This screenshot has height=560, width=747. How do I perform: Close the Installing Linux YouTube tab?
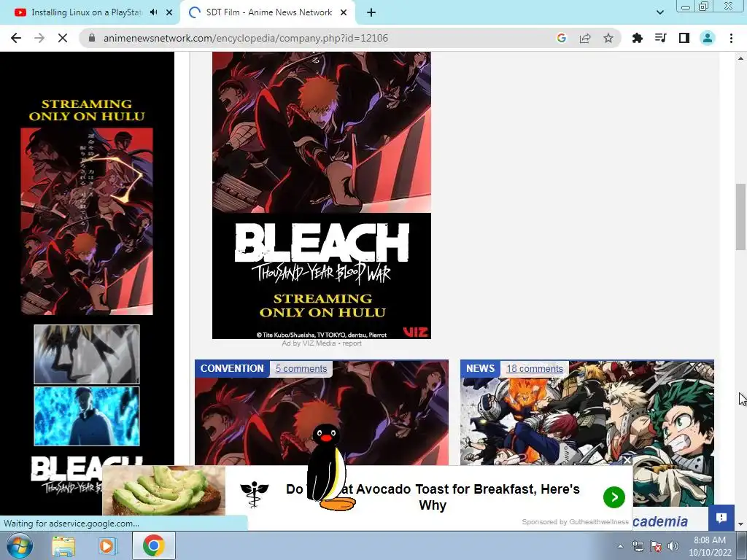point(169,12)
